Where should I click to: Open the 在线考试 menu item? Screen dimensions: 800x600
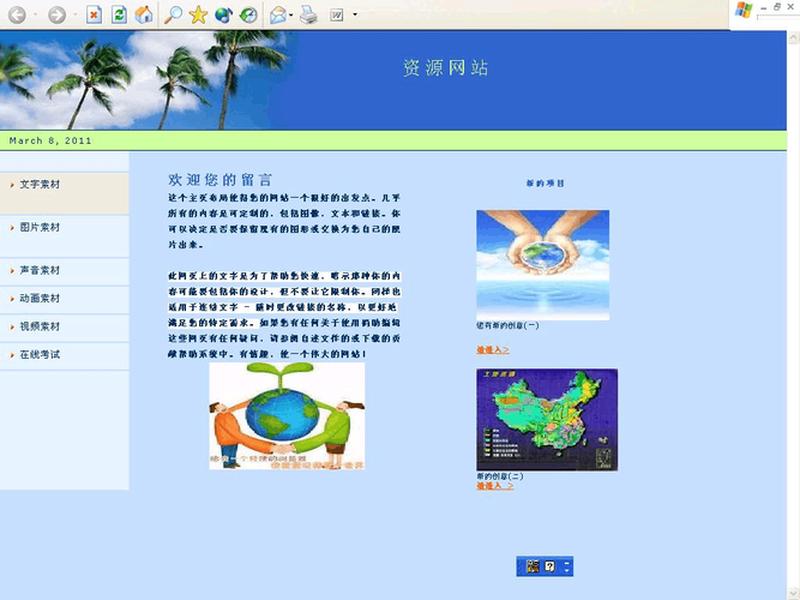(x=64, y=356)
